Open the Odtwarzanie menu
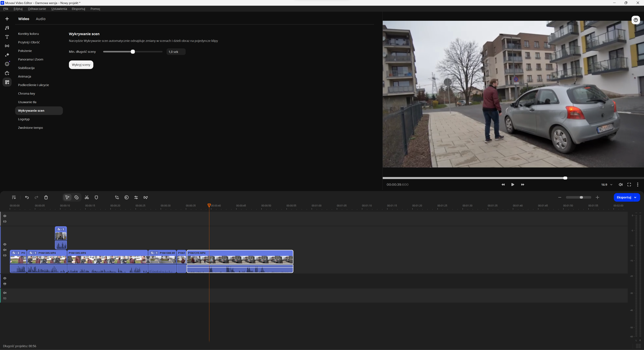The width and height of the screenshot is (644, 350). [37, 9]
